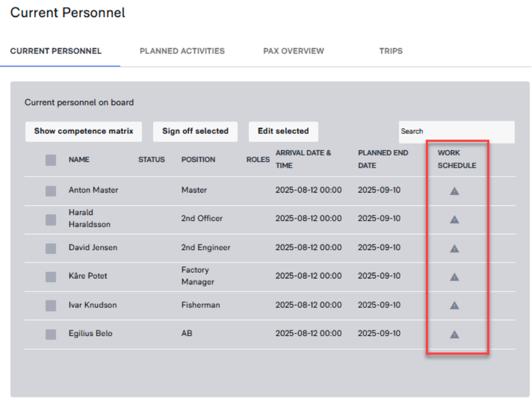Image resolution: width=532 pixels, height=401 pixels.
Task: Click the ARRIVAL DATE & TIME header
Action: [303, 160]
